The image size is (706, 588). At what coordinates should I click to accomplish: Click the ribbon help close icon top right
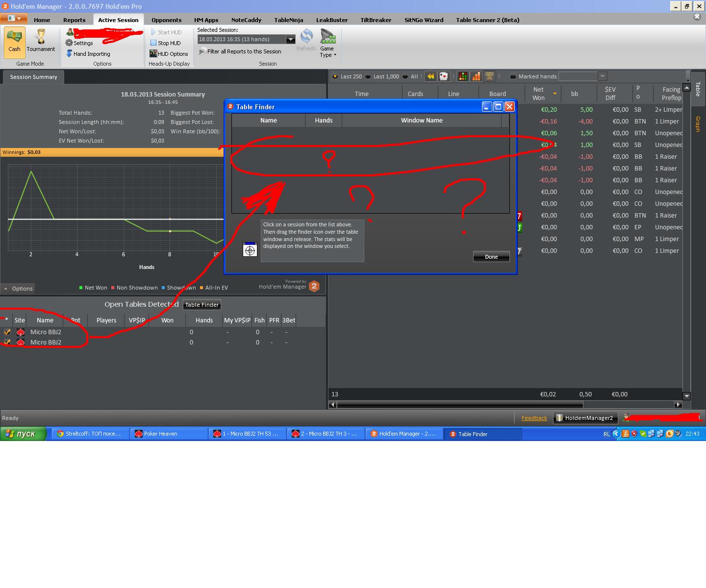tap(697, 17)
